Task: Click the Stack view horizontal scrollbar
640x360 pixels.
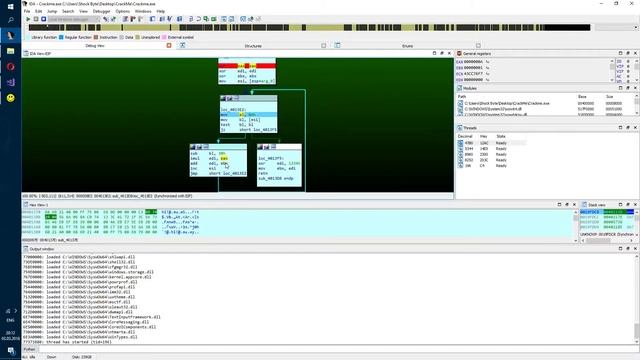Action: [608, 240]
